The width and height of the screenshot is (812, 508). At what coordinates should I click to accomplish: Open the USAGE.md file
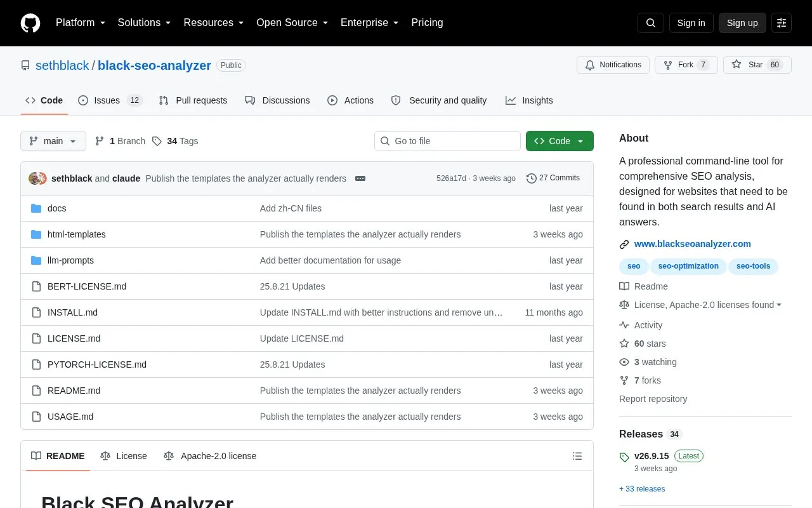70,417
